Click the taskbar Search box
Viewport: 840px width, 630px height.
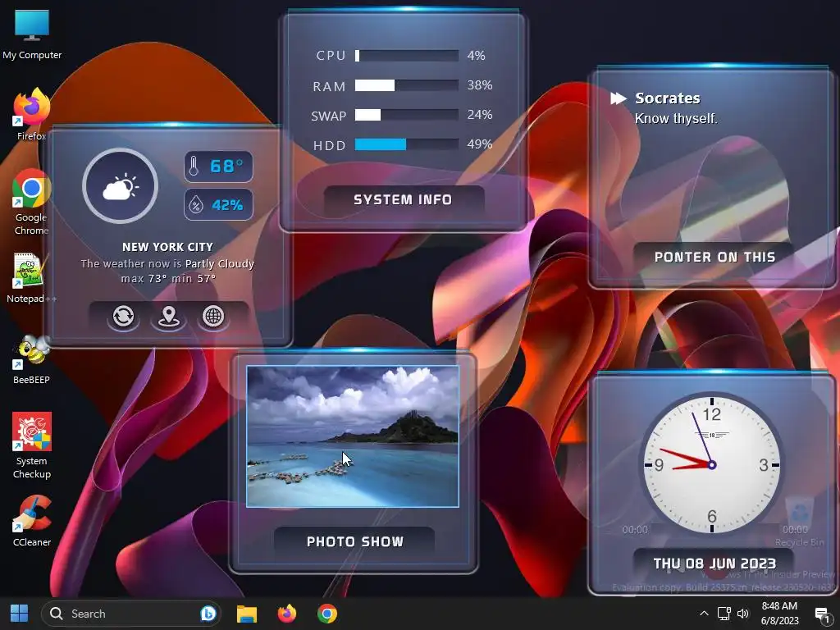pos(131,614)
